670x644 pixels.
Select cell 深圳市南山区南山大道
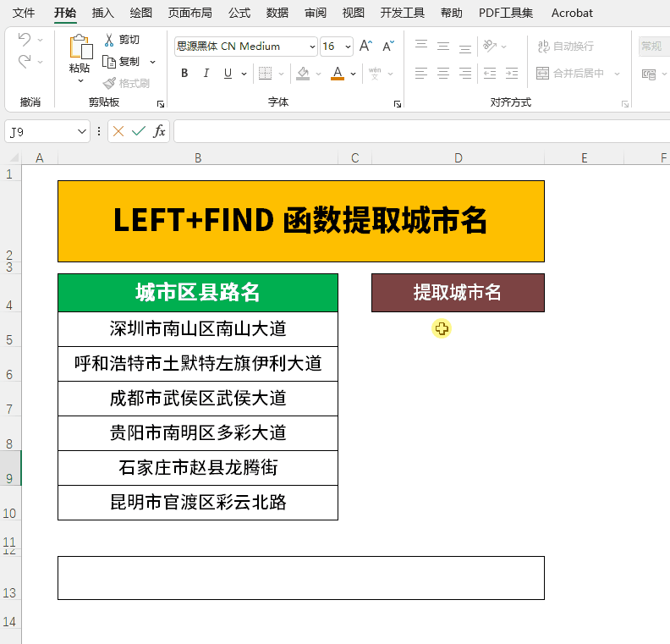[x=198, y=329]
